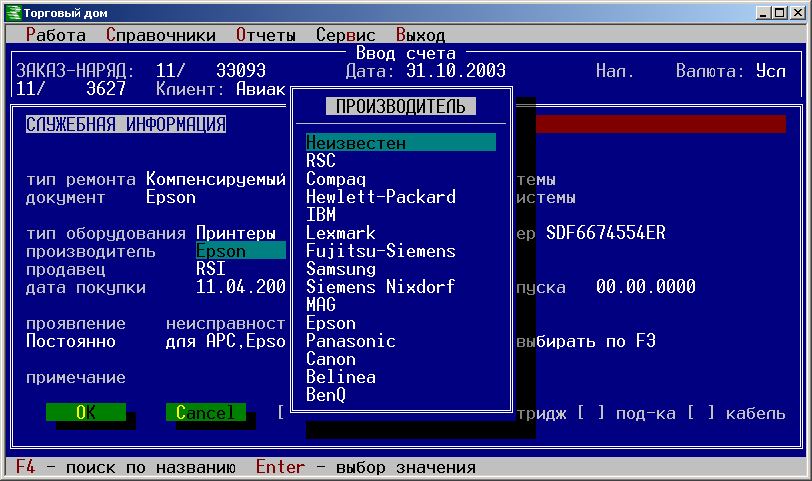The image size is (812, 481).
Task: Click the F4 search hint in status bar
Action: tap(126, 467)
